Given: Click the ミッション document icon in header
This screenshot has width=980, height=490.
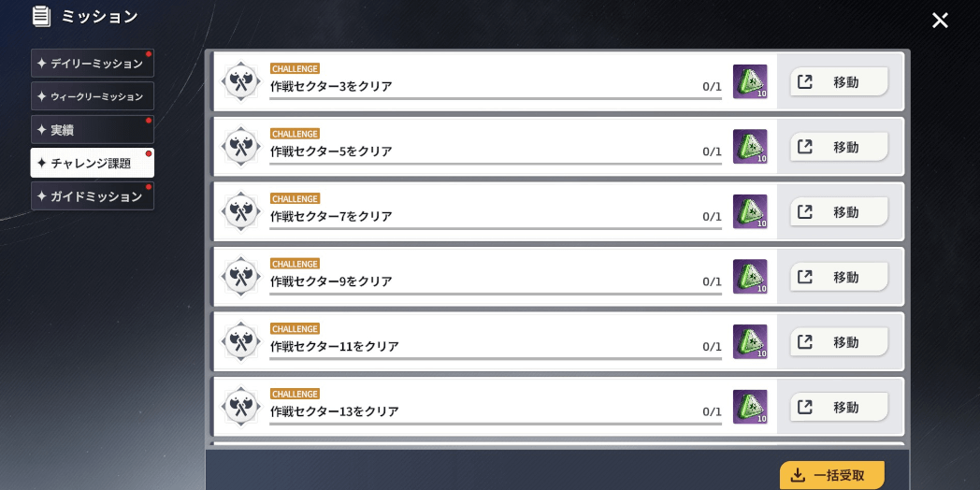Looking at the screenshot, I should 41,16.
